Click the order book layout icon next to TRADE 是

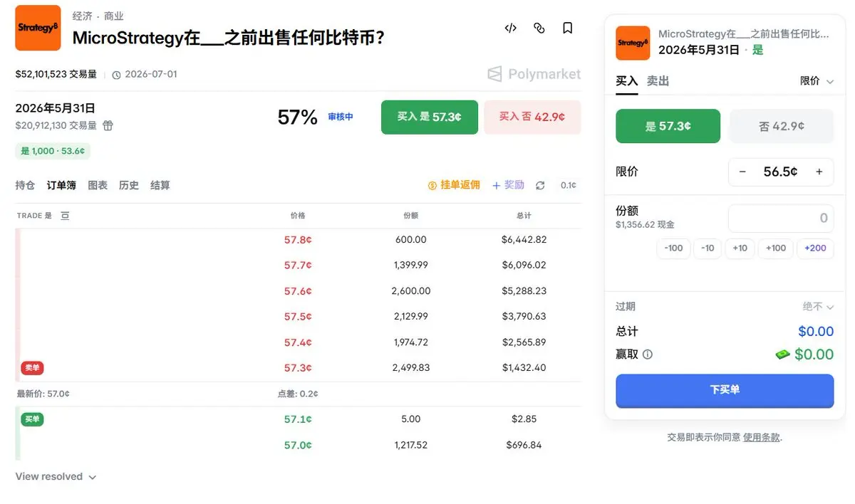pos(65,216)
